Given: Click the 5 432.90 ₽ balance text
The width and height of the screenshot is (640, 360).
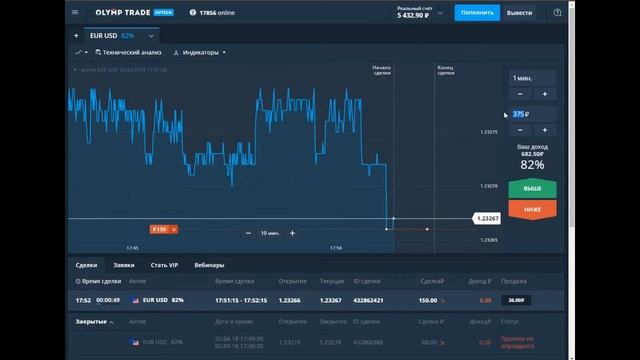Looking at the screenshot, I should 413,16.
